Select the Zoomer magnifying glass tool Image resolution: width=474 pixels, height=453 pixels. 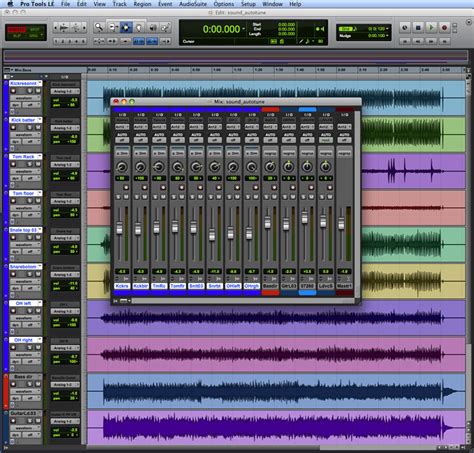pos(99,28)
